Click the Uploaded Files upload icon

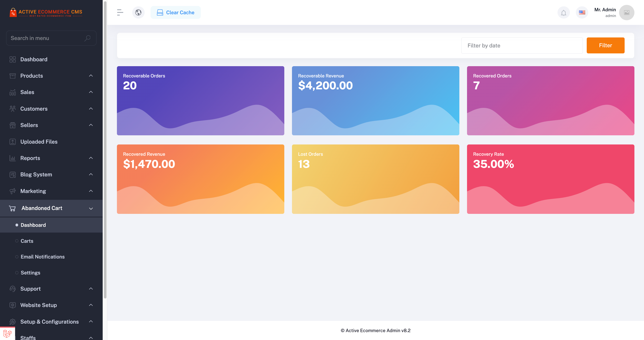click(x=13, y=142)
